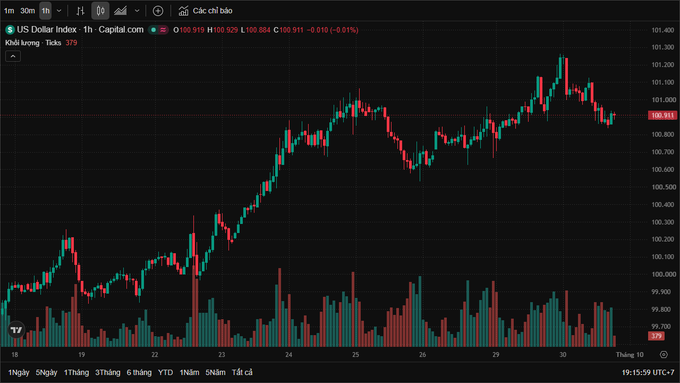Click the current price label 100.911
Viewport: 680px width, 383px height.
tap(662, 115)
